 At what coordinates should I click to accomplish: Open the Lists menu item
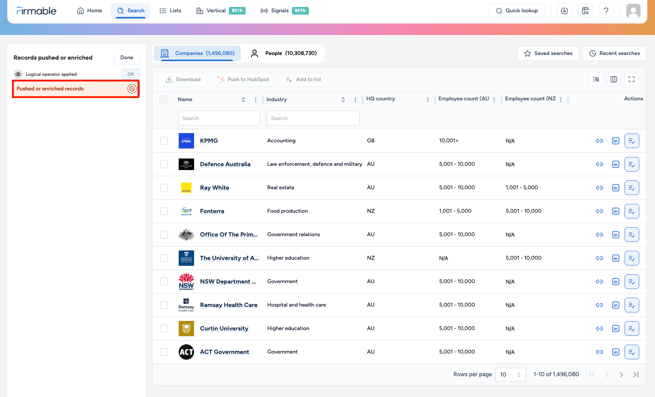coord(170,10)
